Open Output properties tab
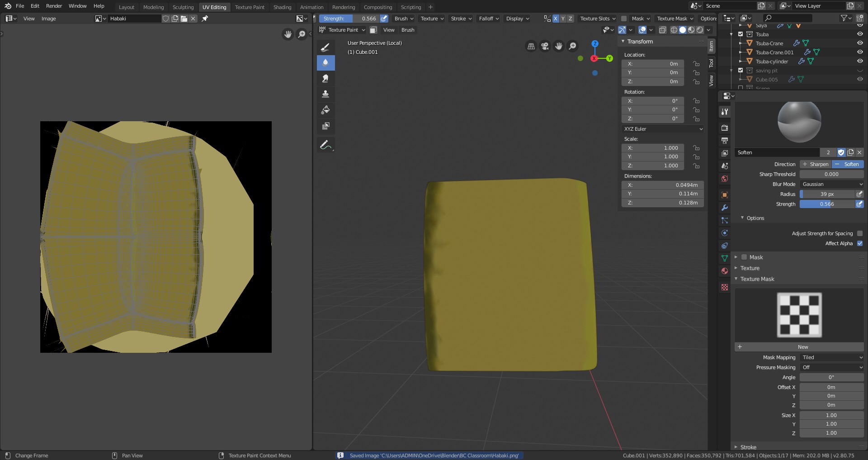The width and height of the screenshot is (868, 460). (725, 141)
